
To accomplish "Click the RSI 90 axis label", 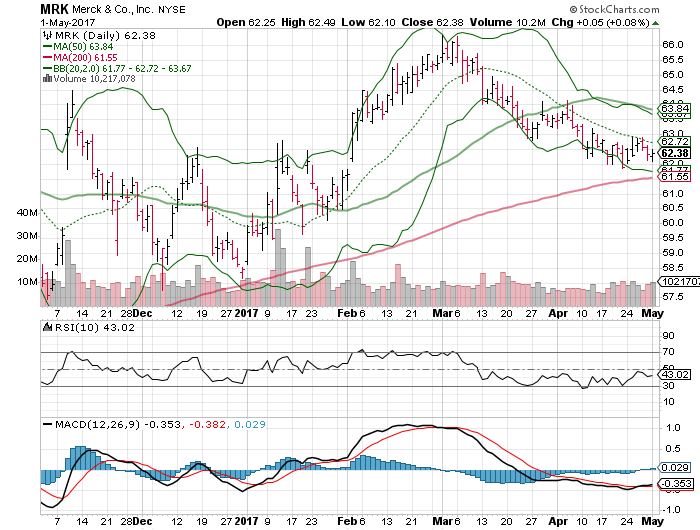I will [x=668, y=335].
